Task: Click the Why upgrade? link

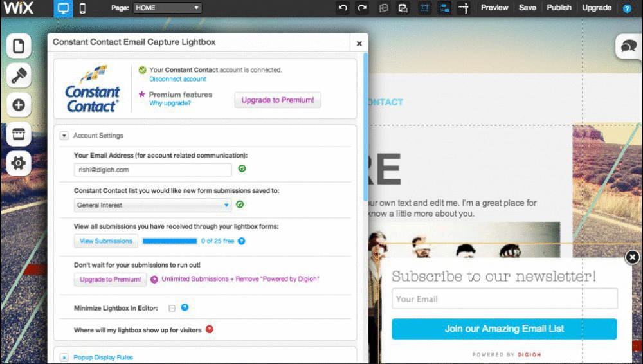Action: (x=170, y=103)
